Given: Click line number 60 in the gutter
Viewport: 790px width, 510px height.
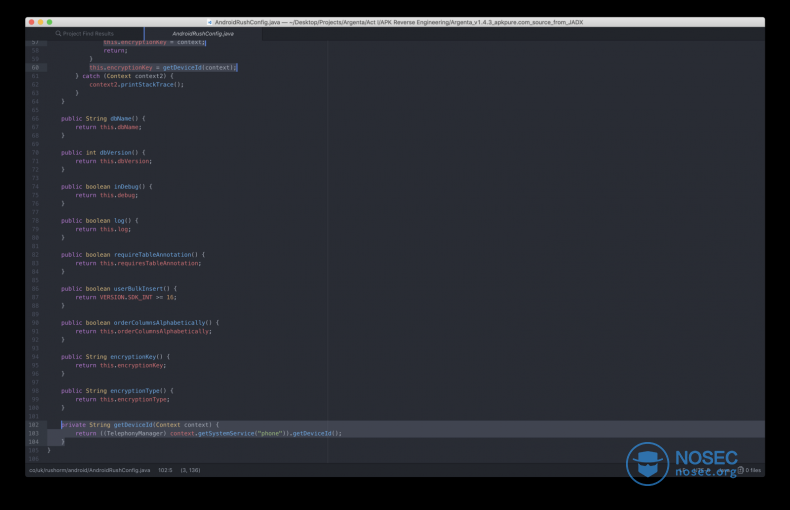Looking at the screenshot, I should point(35,68).
